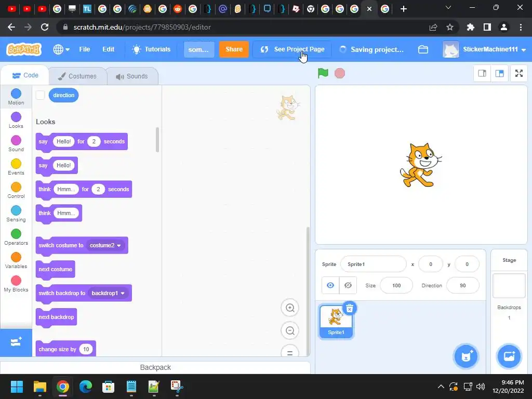Viewport: 532px width, 399px height.
Task: Click the sprite y position field
Action: coord(467,264)
